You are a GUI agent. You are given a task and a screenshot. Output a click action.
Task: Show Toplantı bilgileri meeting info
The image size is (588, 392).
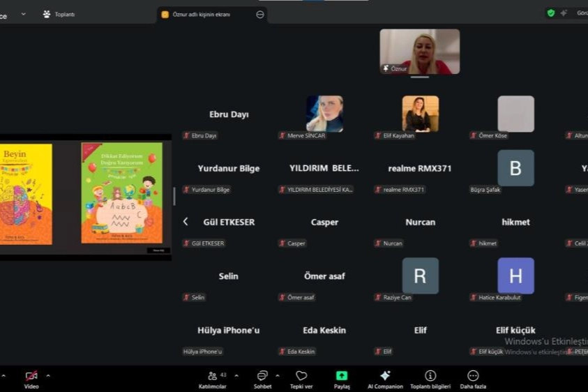coord(430,379)
